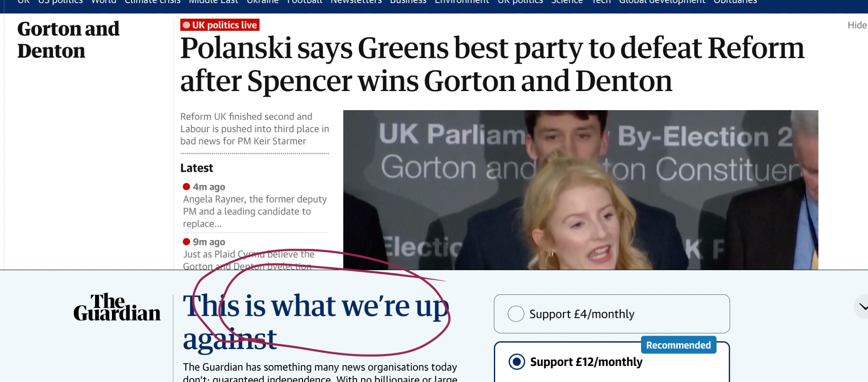868x382 pixels.
Task: Select the Support £12/monthly option
Action: [516, 362]
